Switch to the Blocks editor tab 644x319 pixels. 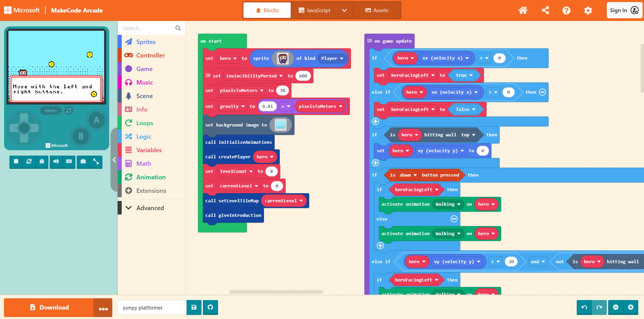[267, 10]
